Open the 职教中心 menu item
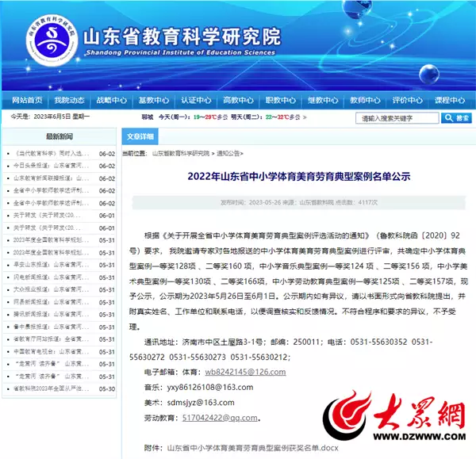The width and height of the screenshot is (476, 459). 280,100
